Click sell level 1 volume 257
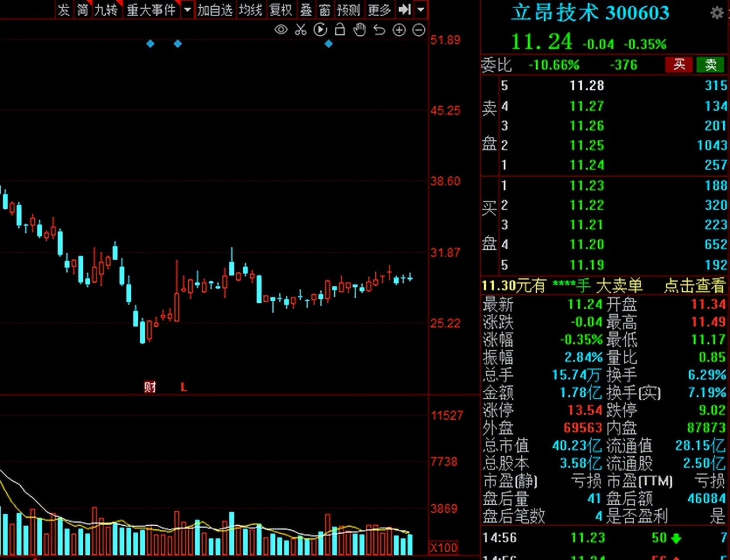Image resolution: width=730 pixels, height=560 pixels. 715,165
